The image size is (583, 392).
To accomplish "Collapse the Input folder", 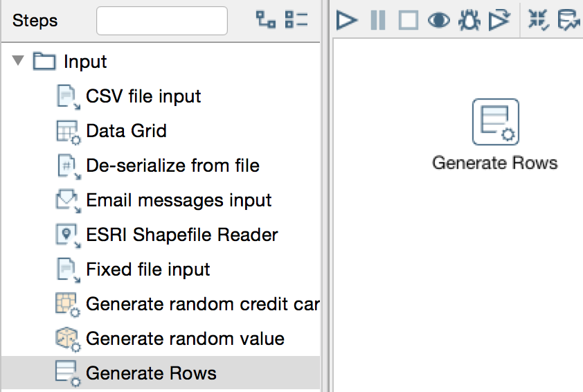I will point(19,61).
